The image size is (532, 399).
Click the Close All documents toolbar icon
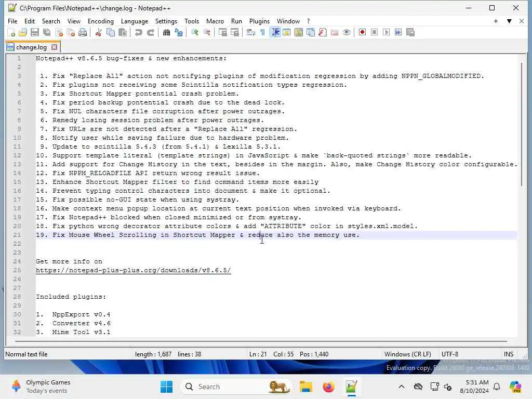click(71, 33)
